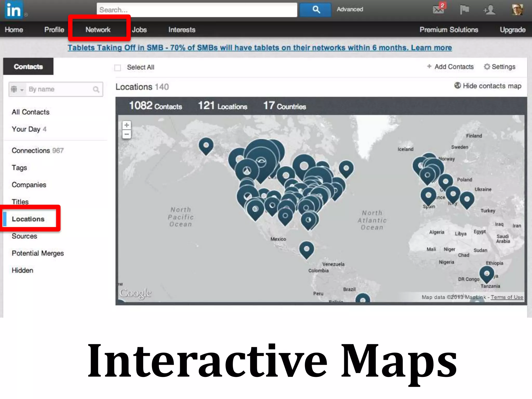Screen dimensions: 532x399
Task: Select Hidden in sidebar
Action: pyautogui.click(x=22, y=270)
